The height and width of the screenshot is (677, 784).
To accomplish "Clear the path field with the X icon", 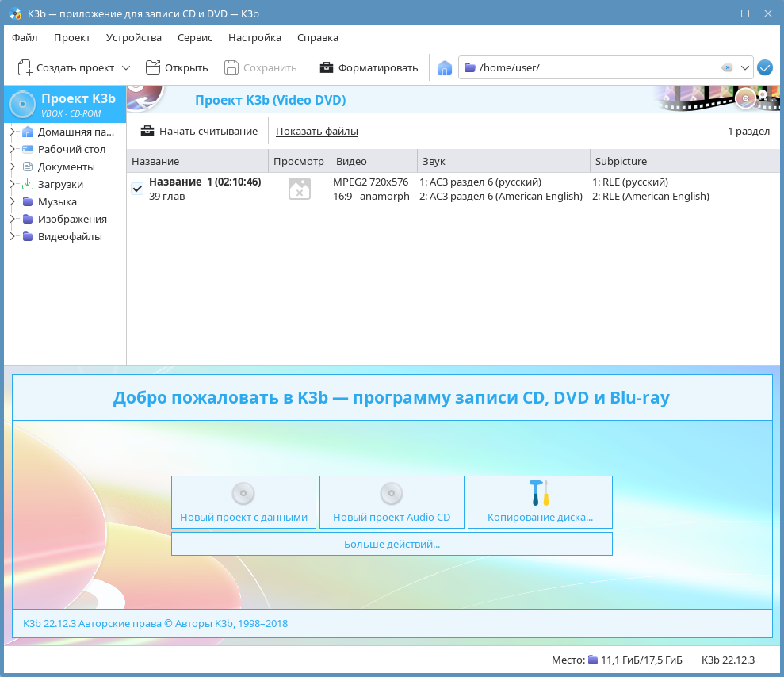I will click(x=727, y=68).
